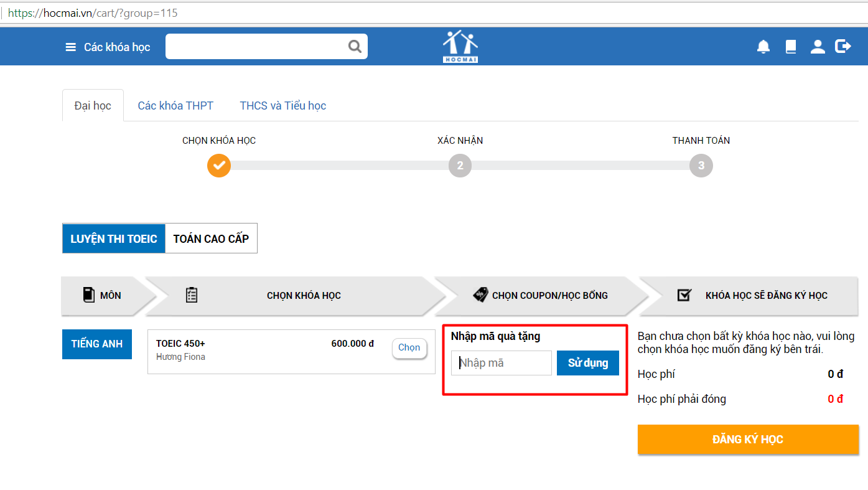Screen dimensions: 868x490
Task: Focus the header search box
Action: (x=266, y=46)
